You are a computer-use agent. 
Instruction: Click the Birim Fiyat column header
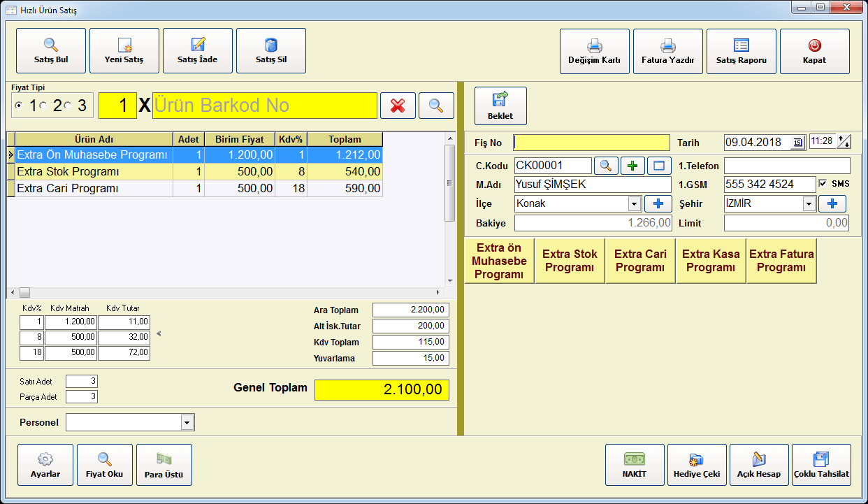(240, 139)
